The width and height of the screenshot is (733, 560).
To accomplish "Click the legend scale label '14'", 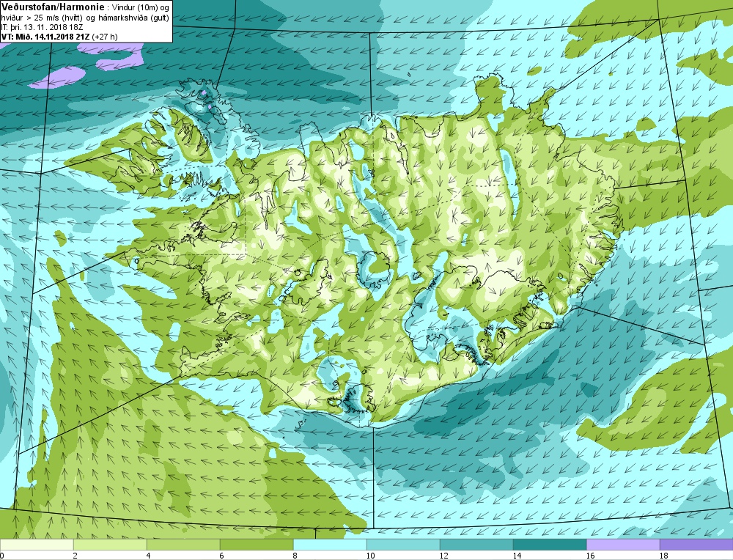I will pyautogui.click(x=517, y=556).
